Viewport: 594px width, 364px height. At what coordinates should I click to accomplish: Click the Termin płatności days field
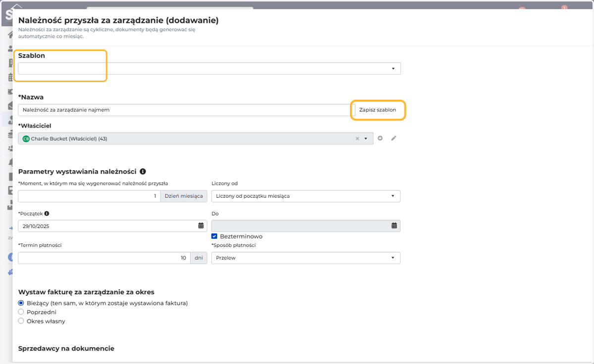[x=104, y=258]
